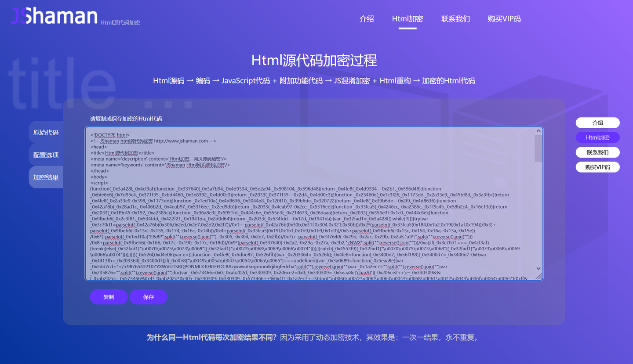Click the meta name='description' line
This screenshot has height=364, width=633.
click(159, 159)
